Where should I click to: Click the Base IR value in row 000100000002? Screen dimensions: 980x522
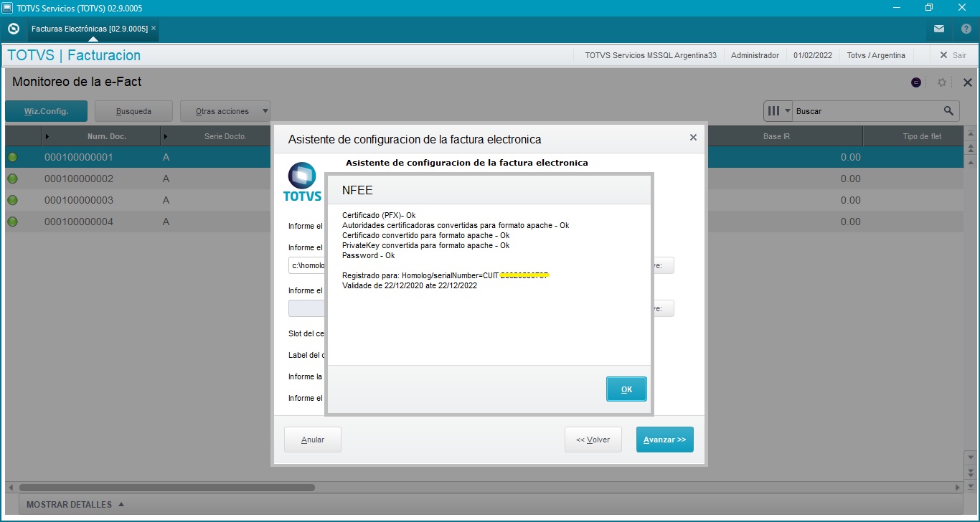tap(850, 179)
